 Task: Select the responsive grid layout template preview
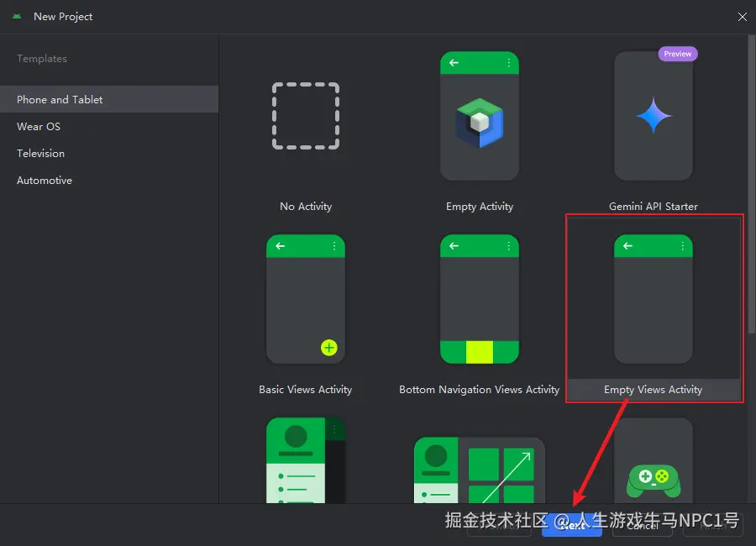480,470
